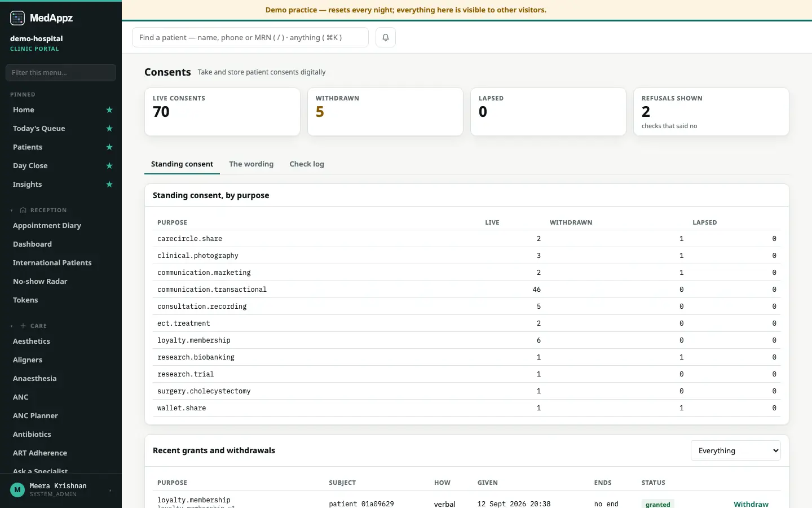The image size is (812, 508).
Task: Toggle the Insights pin star
Action: click(x=109, y=185)
